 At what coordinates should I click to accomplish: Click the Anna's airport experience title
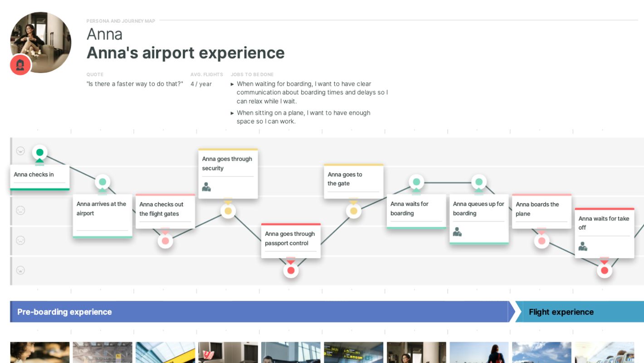coord(185,53)
